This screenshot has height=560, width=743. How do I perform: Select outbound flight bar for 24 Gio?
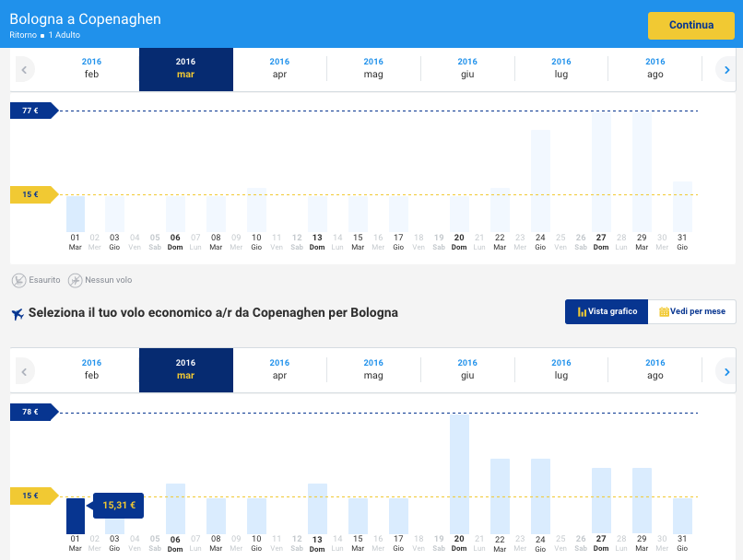pos(540,181)
